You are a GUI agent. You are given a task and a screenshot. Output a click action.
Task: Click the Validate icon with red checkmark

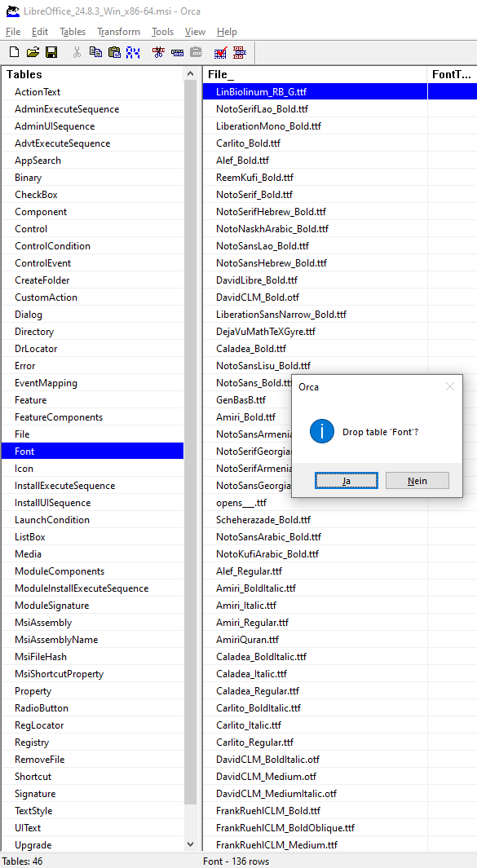click(x=220, y=53)
